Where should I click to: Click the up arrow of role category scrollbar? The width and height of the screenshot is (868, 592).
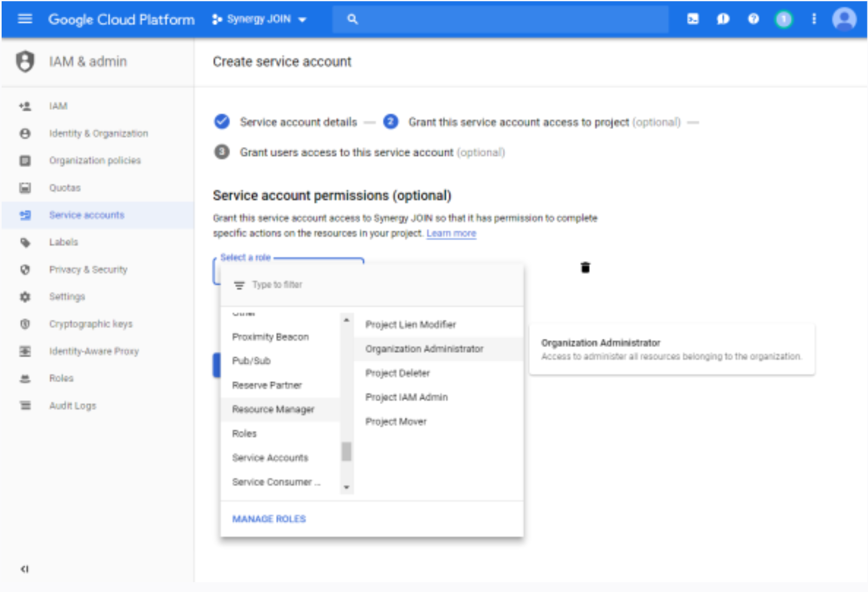pyautogui.click(x=347, y=320)
